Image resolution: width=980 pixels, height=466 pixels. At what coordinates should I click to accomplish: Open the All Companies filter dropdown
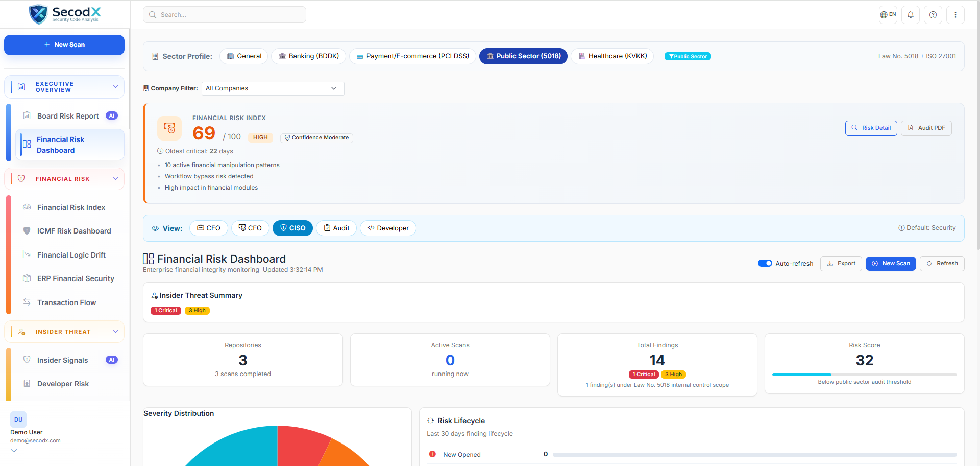(x=273, y=88)
